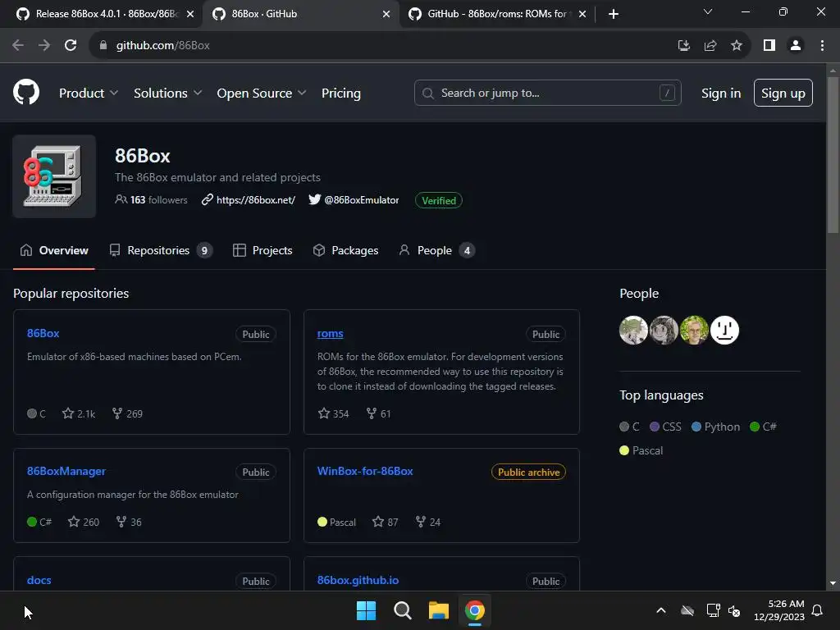View the 87 stars of WinBox-for-86Box
Image resolution: width=840 pixels, height=630 pixels.
pyautogui.click(x=386, y=522)
